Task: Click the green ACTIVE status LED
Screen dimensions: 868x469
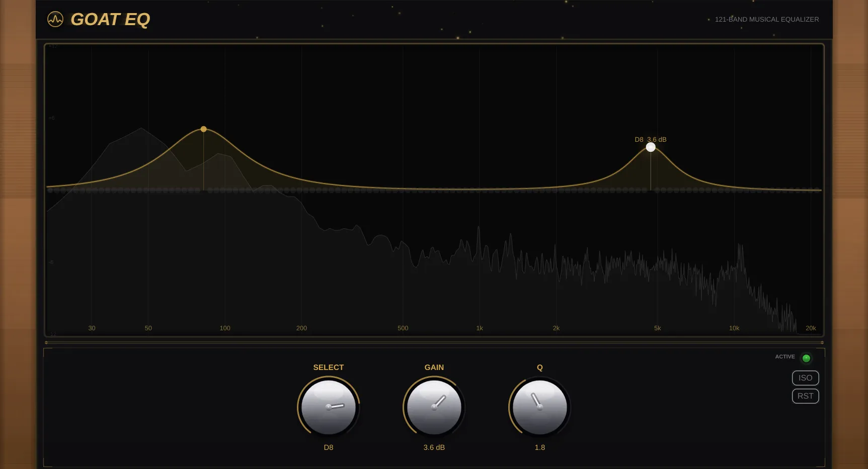Action: (806, 358)
